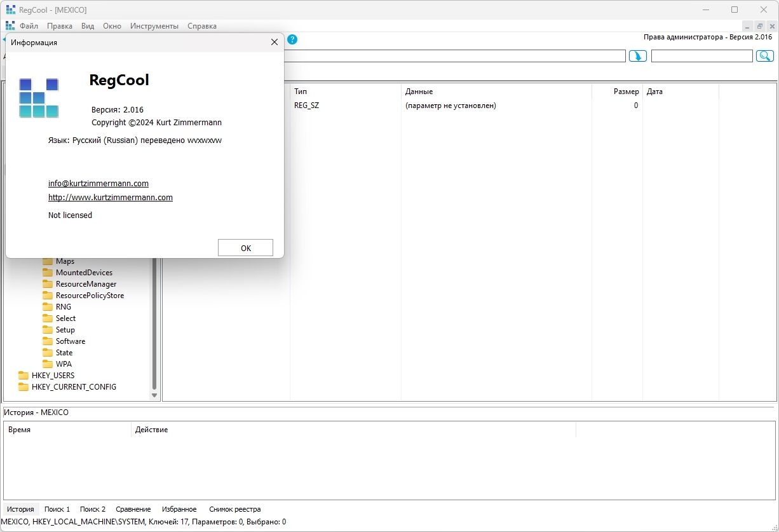Click the RegCool logo in the Информация dialog
779x532 pixels.
39,98
